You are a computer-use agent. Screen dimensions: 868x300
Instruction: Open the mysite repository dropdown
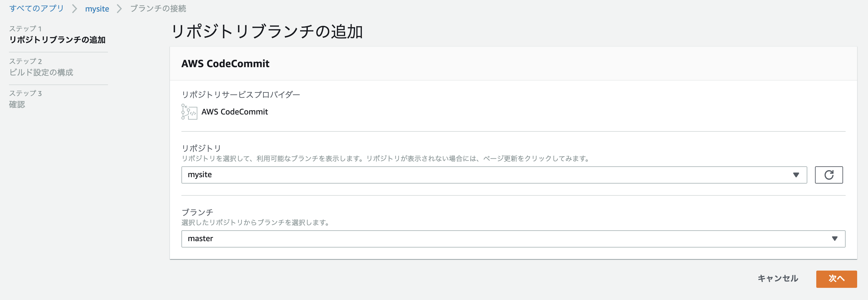494,175
